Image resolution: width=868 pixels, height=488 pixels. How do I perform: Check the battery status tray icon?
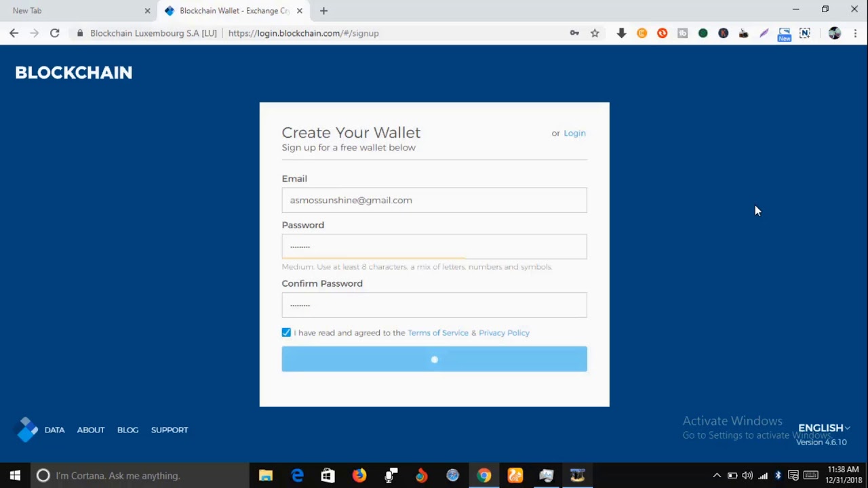pos(732,476)
